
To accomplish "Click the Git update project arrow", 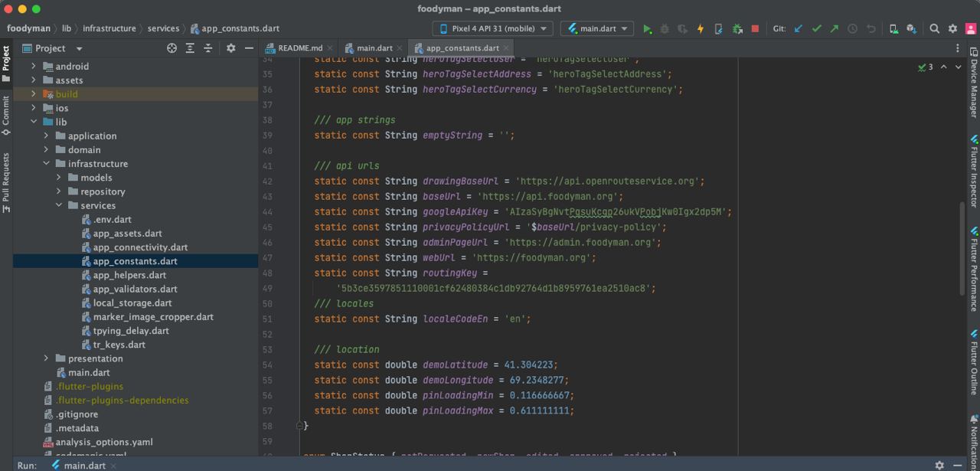I will (x=799, y=29).
